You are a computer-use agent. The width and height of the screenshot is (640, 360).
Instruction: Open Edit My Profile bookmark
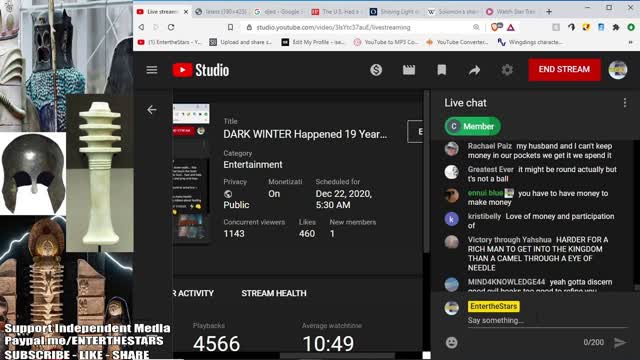coord(313,42)
